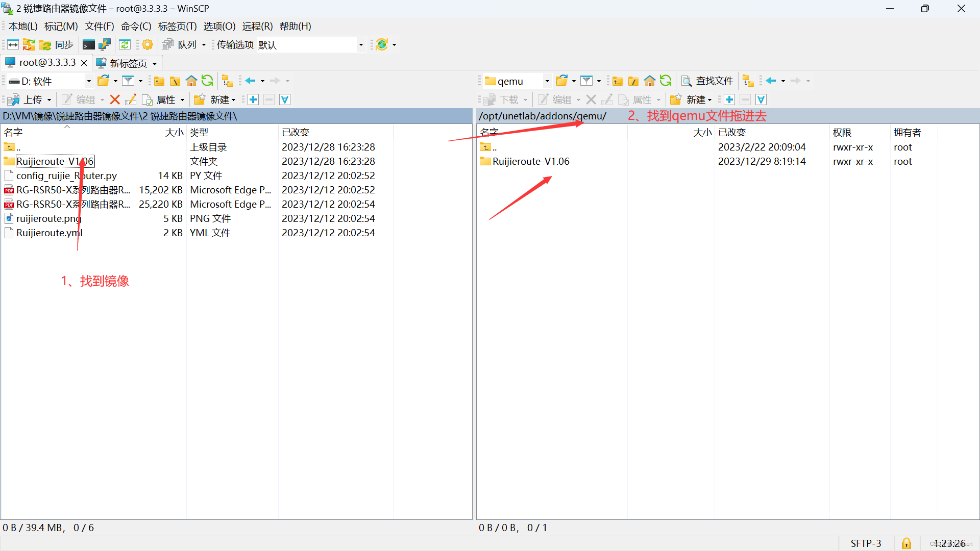Click the globe refresh icon in toolbar

coord(382,45)
